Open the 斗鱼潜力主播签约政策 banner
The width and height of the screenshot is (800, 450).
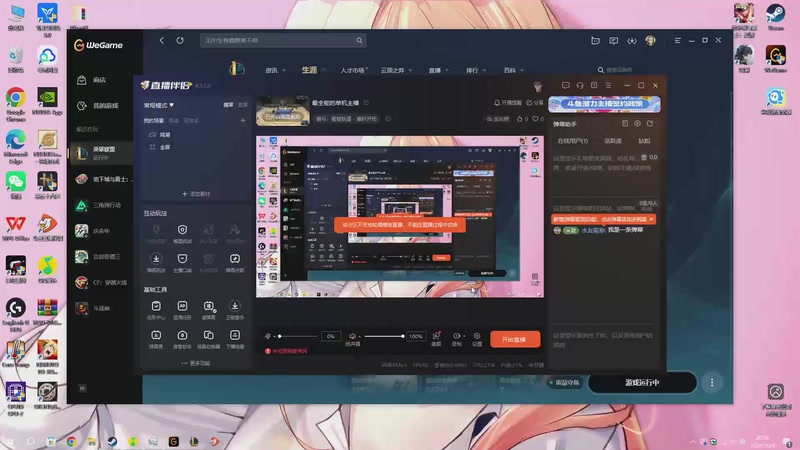(x=605, y=104)
